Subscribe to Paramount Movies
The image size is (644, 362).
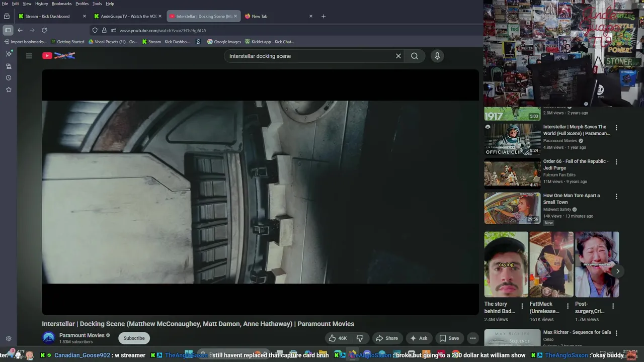(134, 338)
